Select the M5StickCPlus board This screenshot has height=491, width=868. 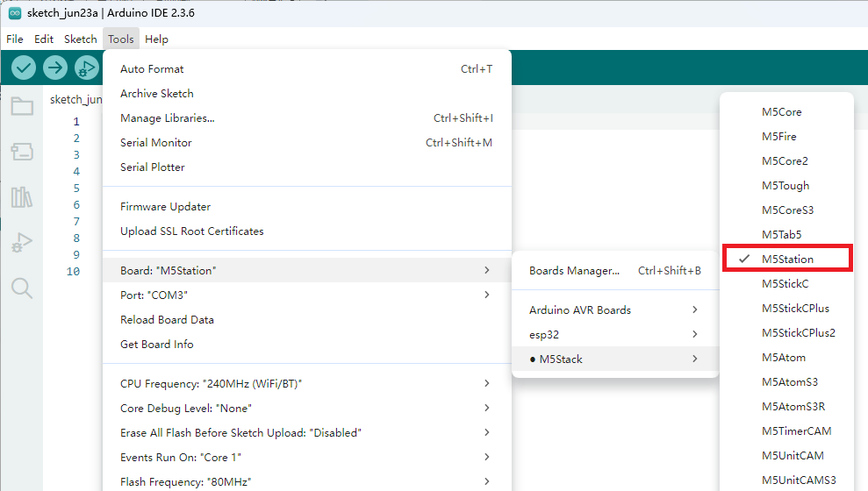click(x=786, y=308)
